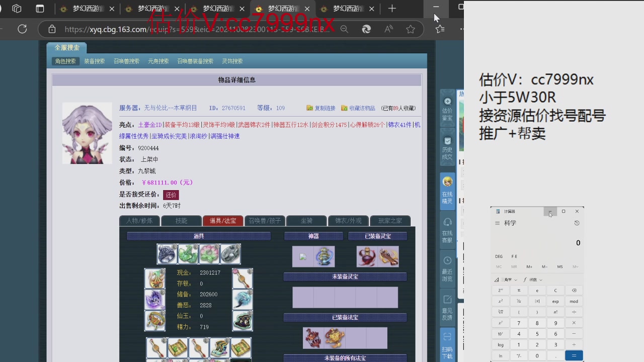This screenshot has height=362, width=644.
Task: Expand the 函数 function dropdown in calculator
Action: pos(533,280)
